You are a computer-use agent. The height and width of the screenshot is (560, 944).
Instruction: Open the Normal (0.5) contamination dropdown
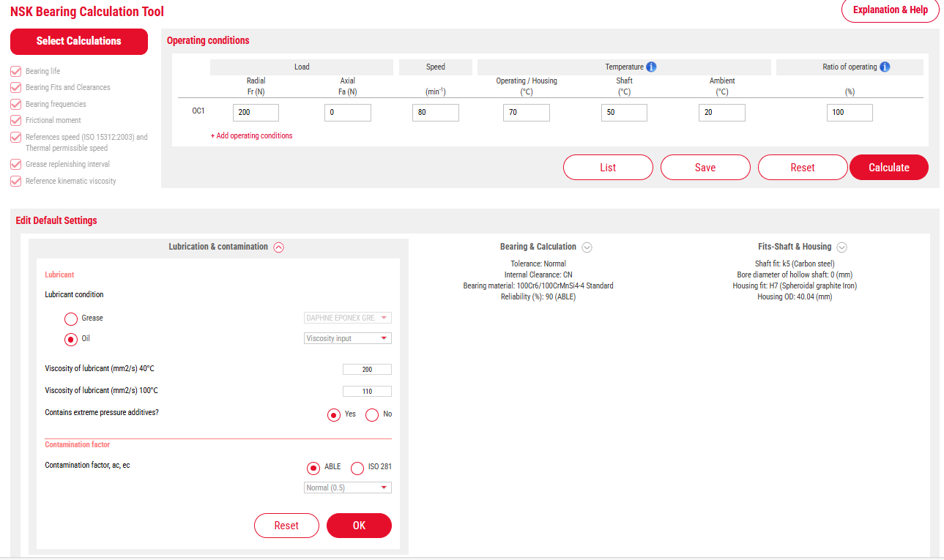click(347, 487)
